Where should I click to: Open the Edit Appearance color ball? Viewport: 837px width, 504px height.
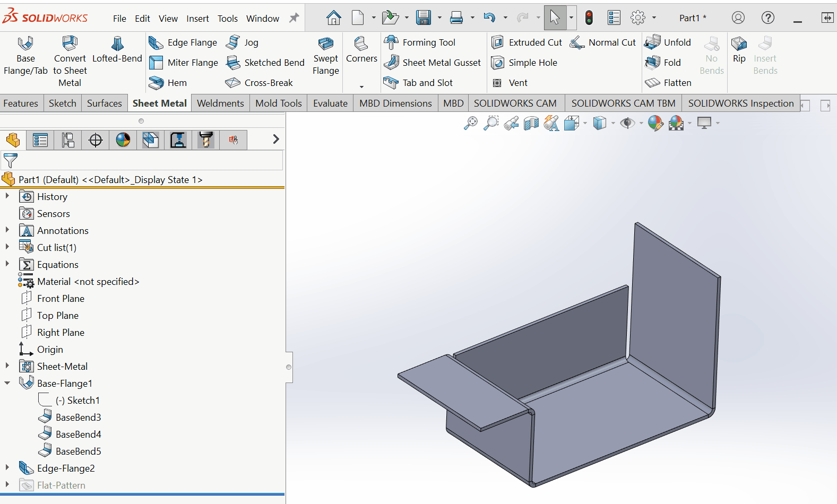[x=655, y=123]
